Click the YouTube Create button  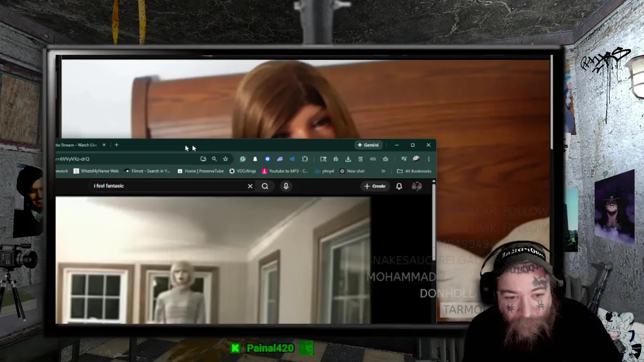click(375, 186)
